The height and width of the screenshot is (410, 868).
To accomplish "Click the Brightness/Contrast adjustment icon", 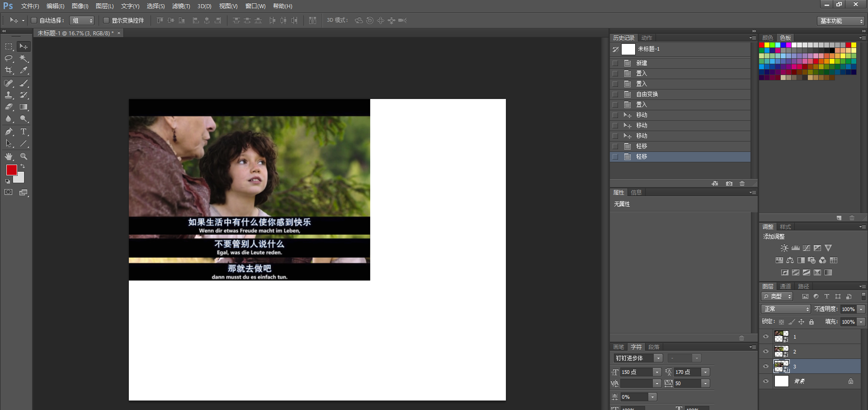I will 784,248.
